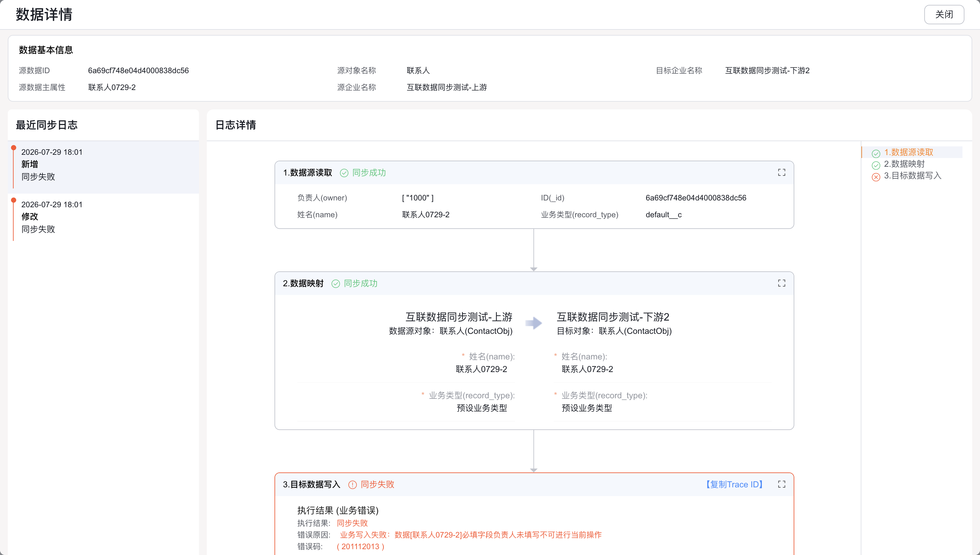Click the 关闭 button
The height and width of the screenshot is (555, 980).
[944, 15]
